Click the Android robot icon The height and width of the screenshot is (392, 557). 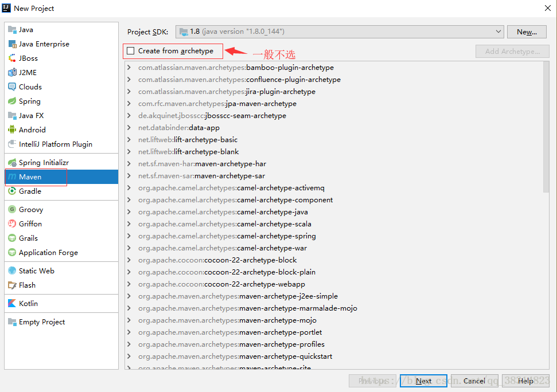coord(12,130)
